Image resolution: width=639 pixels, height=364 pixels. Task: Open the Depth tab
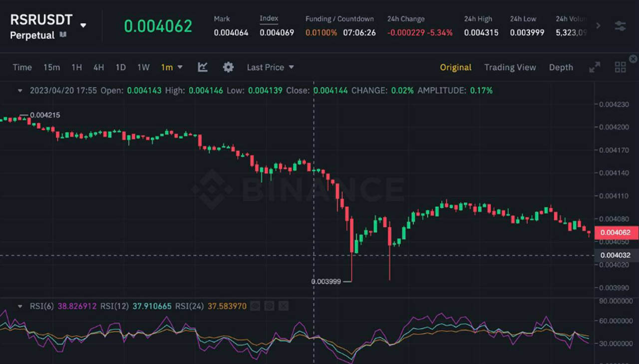561,67
